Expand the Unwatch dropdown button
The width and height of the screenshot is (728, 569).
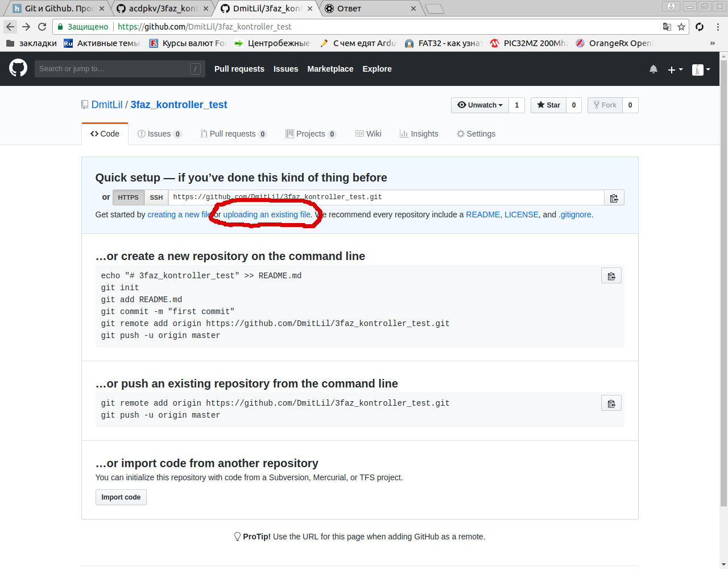(480, 105)
